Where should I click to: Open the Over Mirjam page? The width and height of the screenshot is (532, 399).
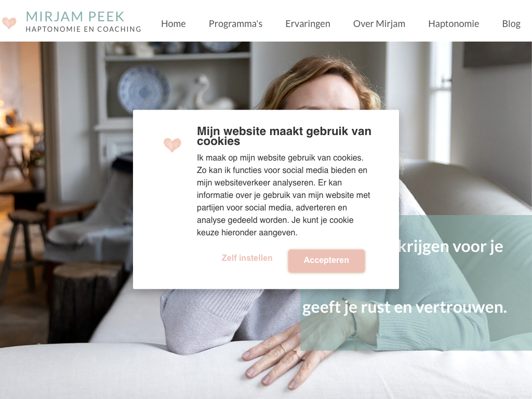pos(379,24)
